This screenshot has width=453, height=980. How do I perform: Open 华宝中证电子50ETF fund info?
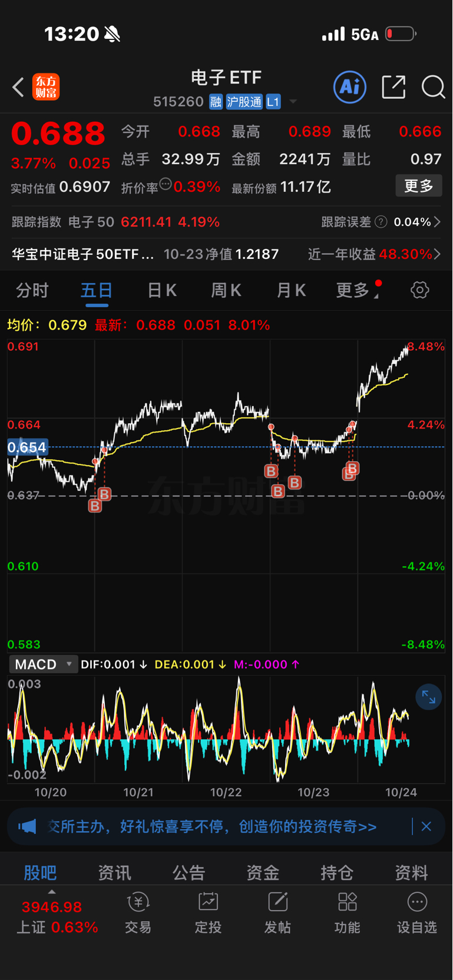(x=83, y=254)
